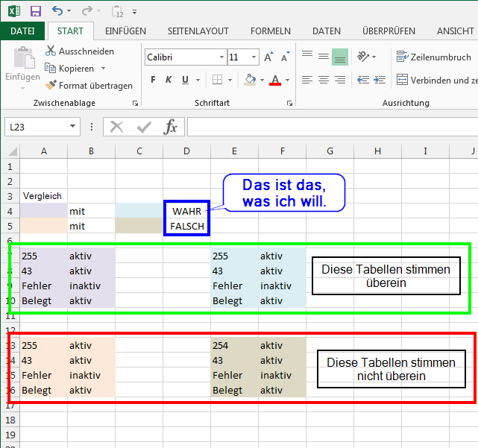The width and height of the screenshot is (478, 448).
Task: Apply the red font color swatch
Action: tap(275, 80)
